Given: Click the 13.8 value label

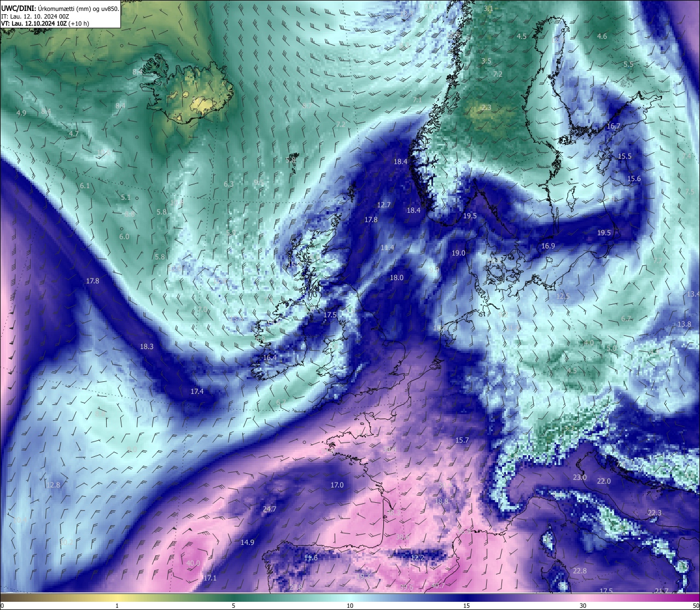Looking at the screenshot, I should pyautogui.click(x=684, y=324).
